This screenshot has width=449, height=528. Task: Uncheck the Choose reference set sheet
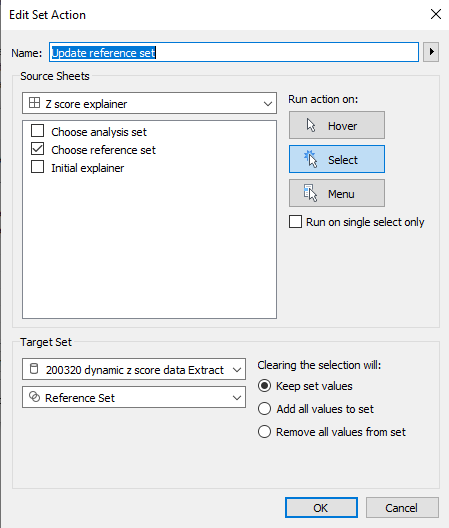[x=37, y=148]
